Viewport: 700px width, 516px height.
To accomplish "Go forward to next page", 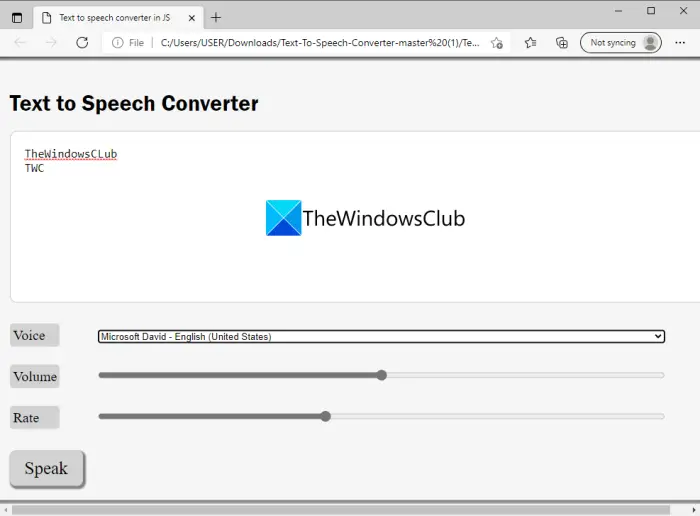I will tap(51, 42).
